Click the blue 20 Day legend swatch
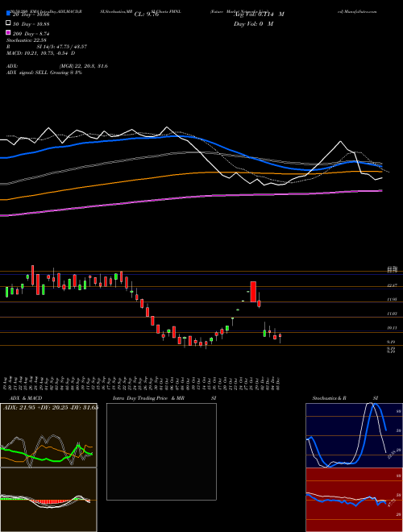Viewport: 403px width, 532px height. [x=8, y=14]
